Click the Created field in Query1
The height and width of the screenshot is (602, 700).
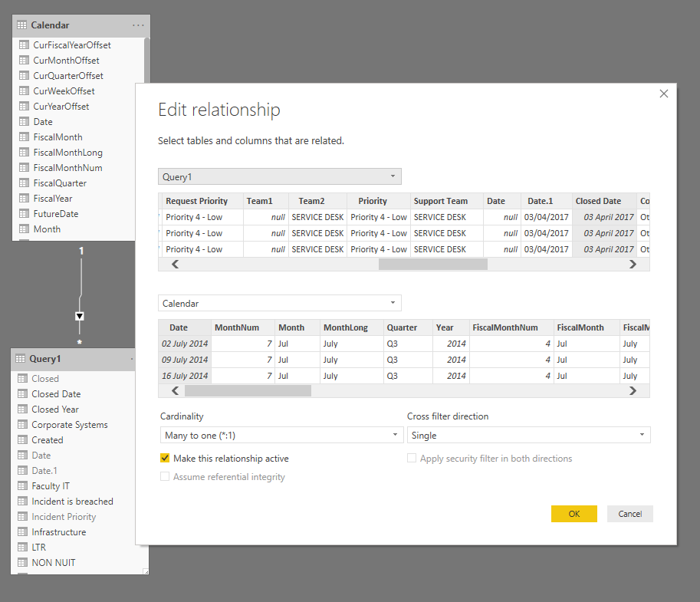(48, 440)
